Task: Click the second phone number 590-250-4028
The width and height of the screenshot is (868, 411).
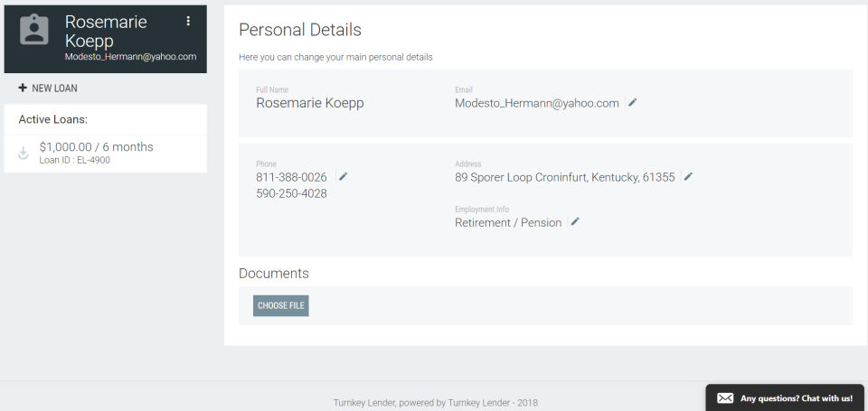Action: click(x=291, y=193)
